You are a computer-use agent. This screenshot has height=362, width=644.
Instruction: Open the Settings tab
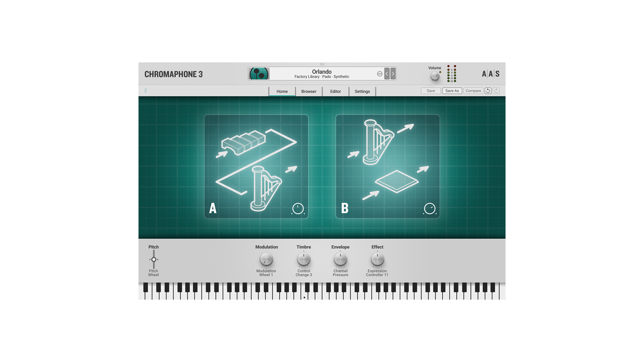(362, 91)
